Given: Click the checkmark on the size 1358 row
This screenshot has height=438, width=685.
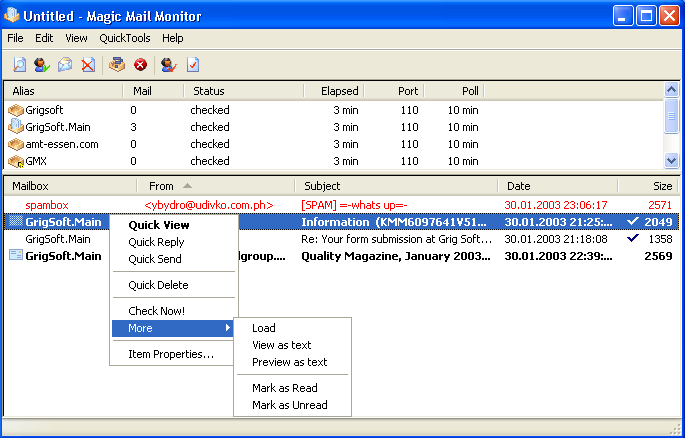Looking at the screenshot, I should (x=633, y=238).
